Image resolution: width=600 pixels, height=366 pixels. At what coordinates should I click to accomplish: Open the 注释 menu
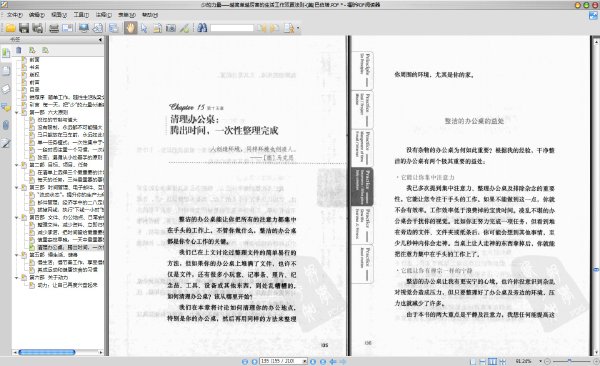pyautogui.click(x=104, y=15)
